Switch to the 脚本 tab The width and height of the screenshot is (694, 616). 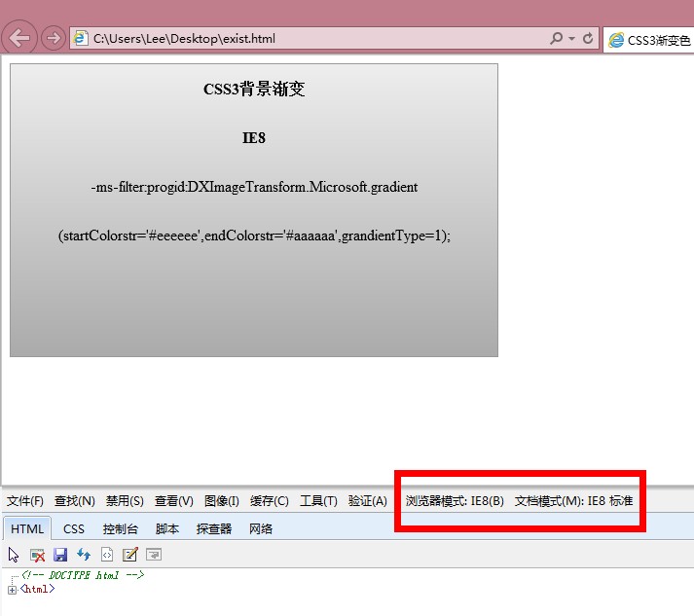tap(166, 528)
